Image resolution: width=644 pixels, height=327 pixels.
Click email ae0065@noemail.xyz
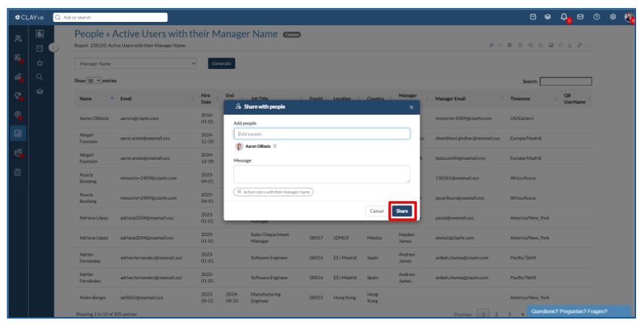pos(141,297)
